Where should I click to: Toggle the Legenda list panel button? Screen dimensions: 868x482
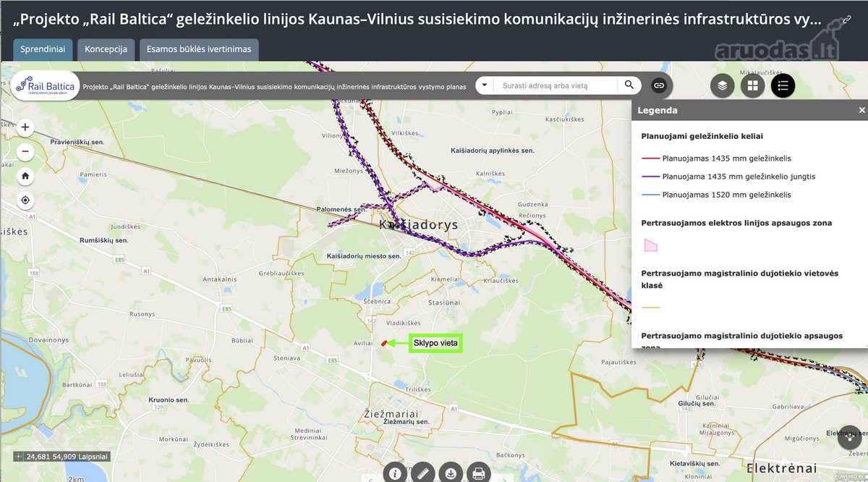(783, 85)
